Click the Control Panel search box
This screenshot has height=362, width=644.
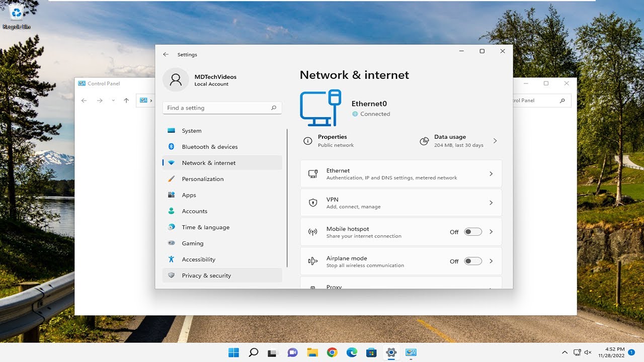tap(542, 101)
